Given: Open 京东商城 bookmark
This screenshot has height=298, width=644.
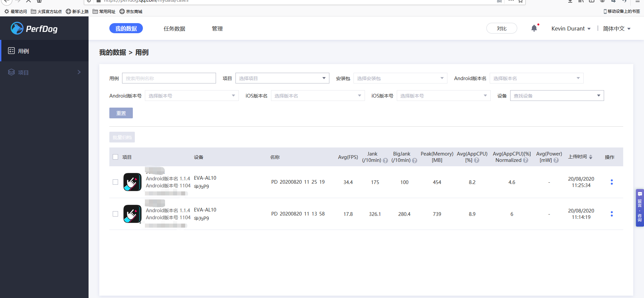Looking at the screenshot, I should (131, 11).
